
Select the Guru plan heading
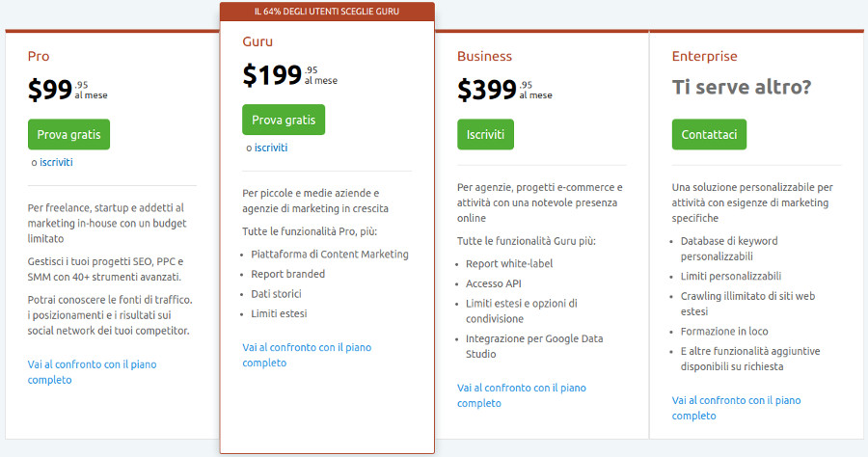tap(258, 42)
